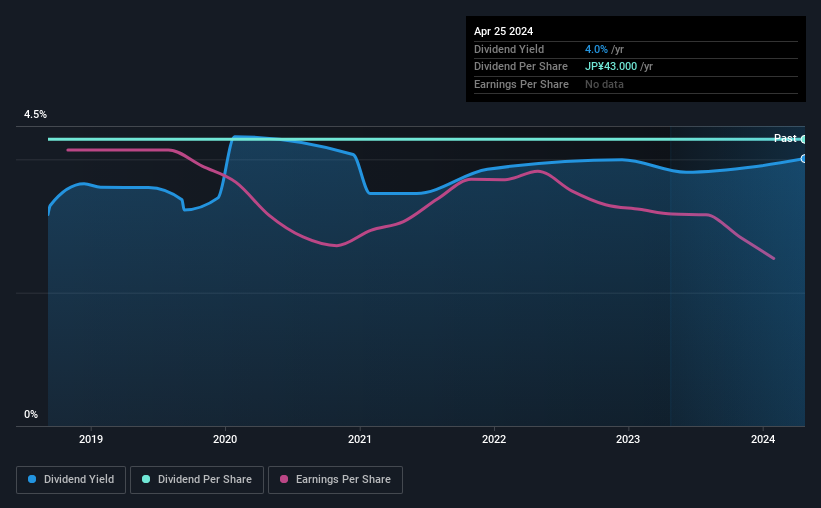Click the pink Earnings Per Share legend dot
The height and width of the screenshot is (508, 821).
[284, 479]
